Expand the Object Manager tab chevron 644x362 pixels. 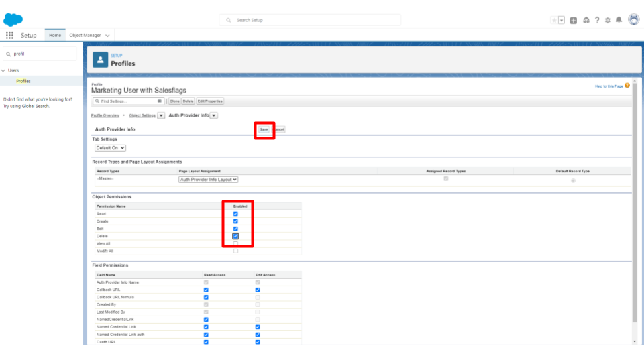[x=107, y=36]
